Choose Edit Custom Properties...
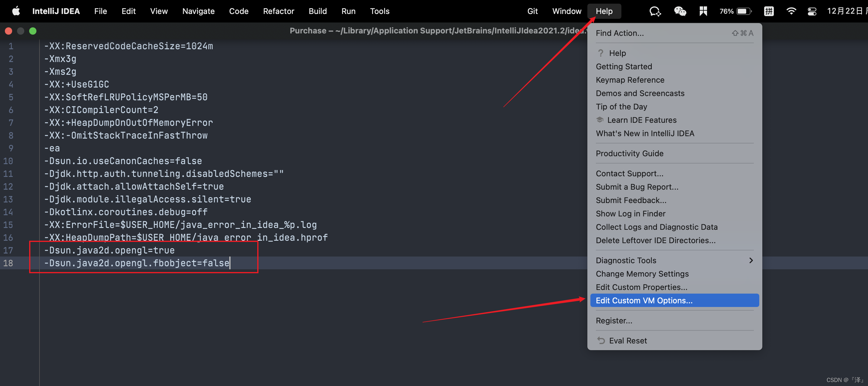 [x=674, y=287]
